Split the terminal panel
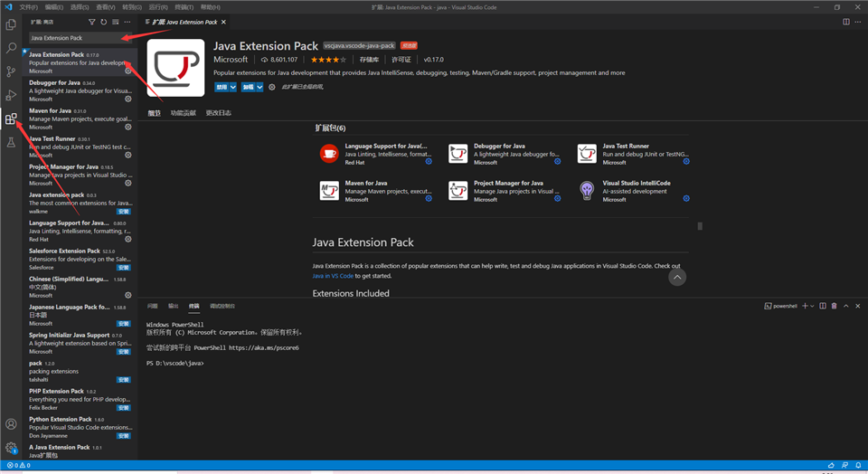 (823, 306)
